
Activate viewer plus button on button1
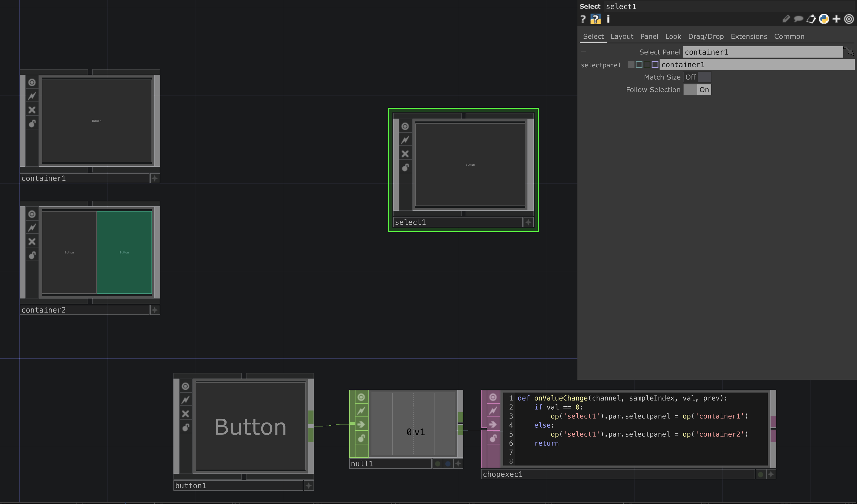(309, 486)
